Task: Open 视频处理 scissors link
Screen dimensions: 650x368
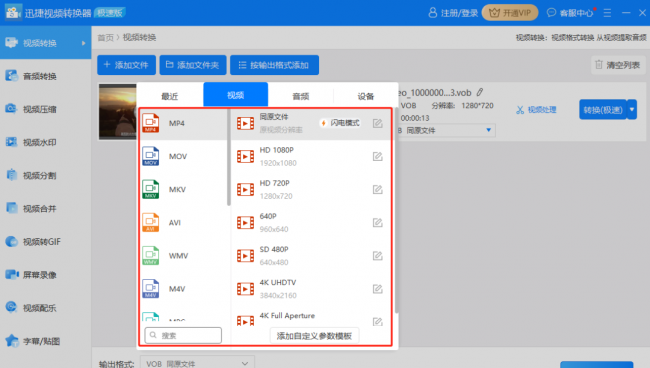Action: [x=536, y=110]
